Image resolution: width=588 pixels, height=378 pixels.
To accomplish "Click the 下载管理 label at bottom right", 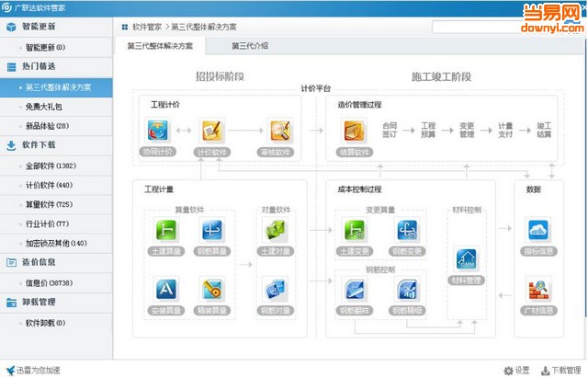I will [x=566, y=371].
